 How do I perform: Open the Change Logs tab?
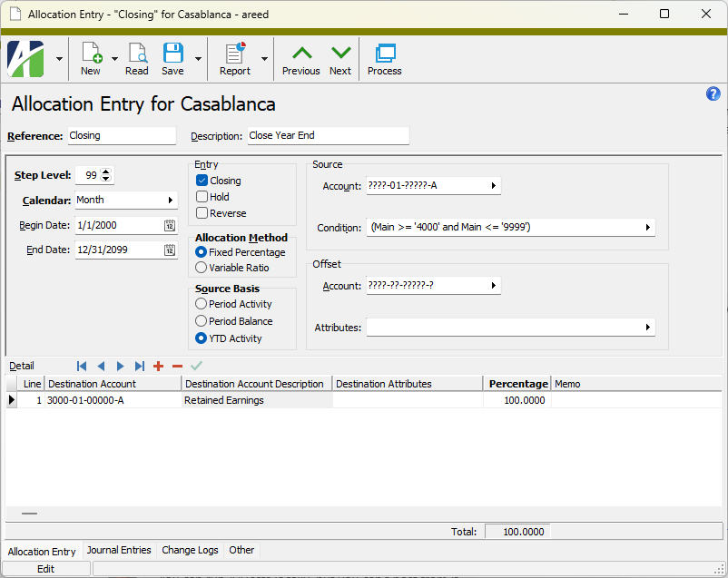[190, 550]
